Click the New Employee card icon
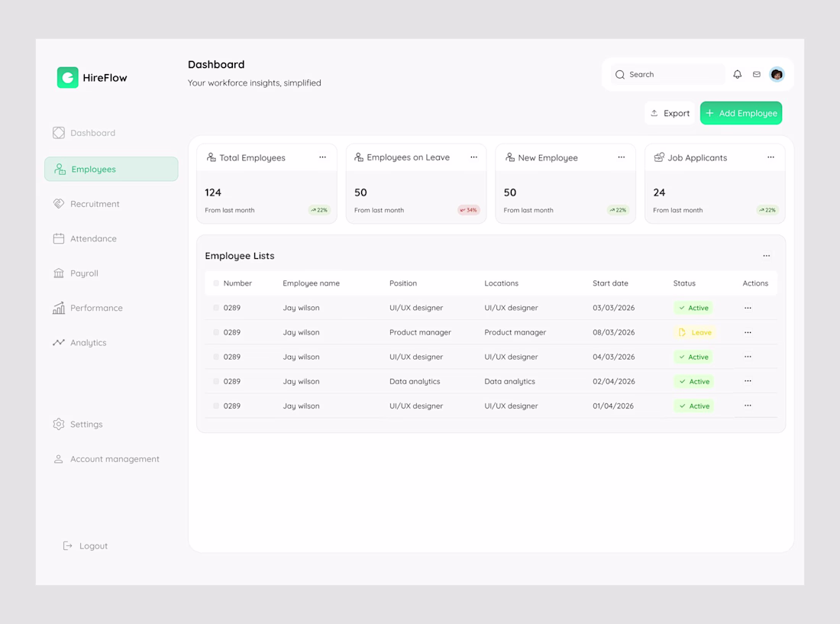 (x=510, y=157)
